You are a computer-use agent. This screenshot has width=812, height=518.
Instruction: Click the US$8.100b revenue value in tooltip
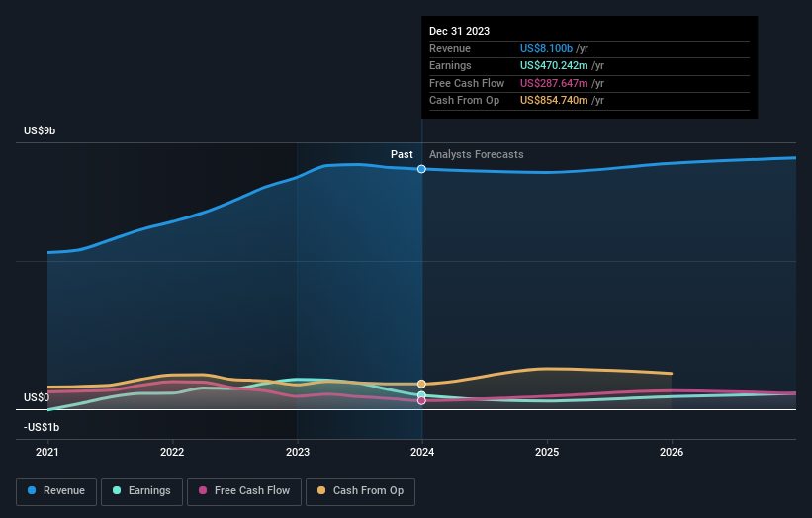pyautogui.click(x=546, y=48)
